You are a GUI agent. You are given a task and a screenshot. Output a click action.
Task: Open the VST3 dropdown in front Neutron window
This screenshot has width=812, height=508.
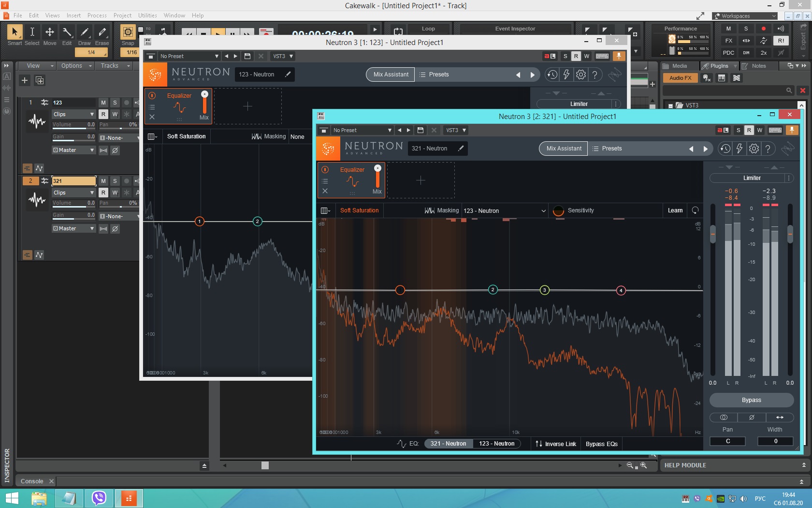click(456, 130)
